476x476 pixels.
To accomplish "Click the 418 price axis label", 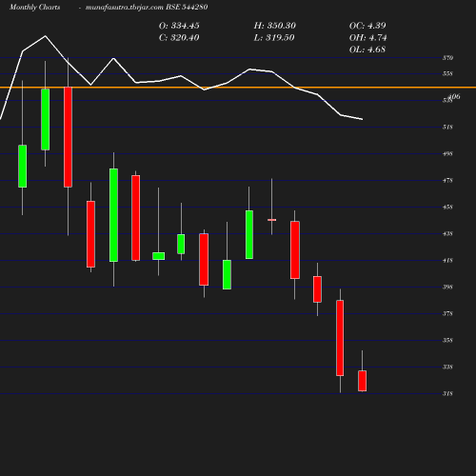I will (x=447, y=260).
